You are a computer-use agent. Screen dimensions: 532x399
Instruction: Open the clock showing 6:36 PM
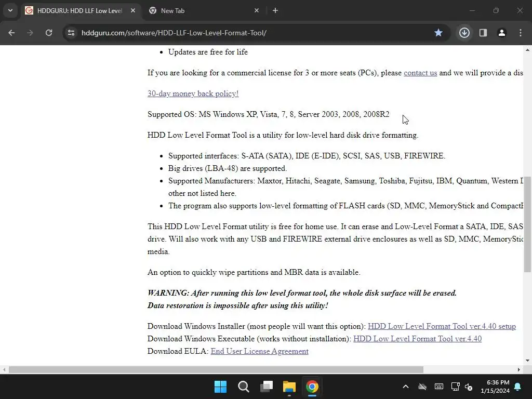(x=495, y=387)
